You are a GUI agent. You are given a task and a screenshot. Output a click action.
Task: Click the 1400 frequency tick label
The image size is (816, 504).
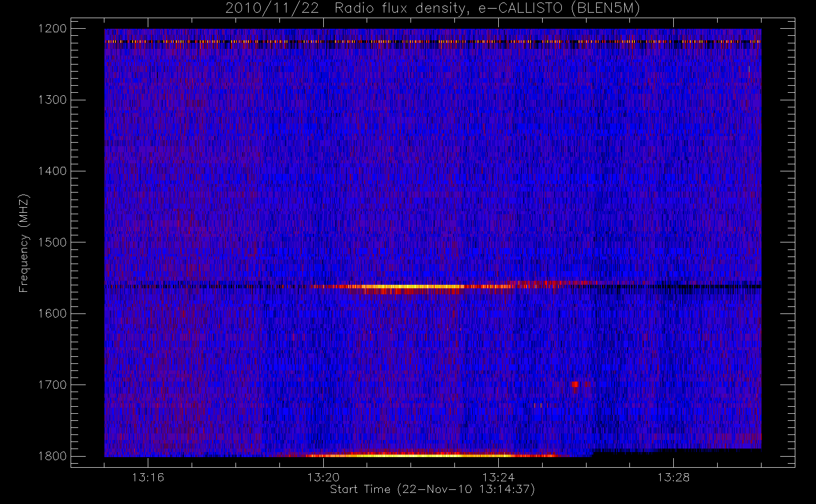[x=52, y=171]
